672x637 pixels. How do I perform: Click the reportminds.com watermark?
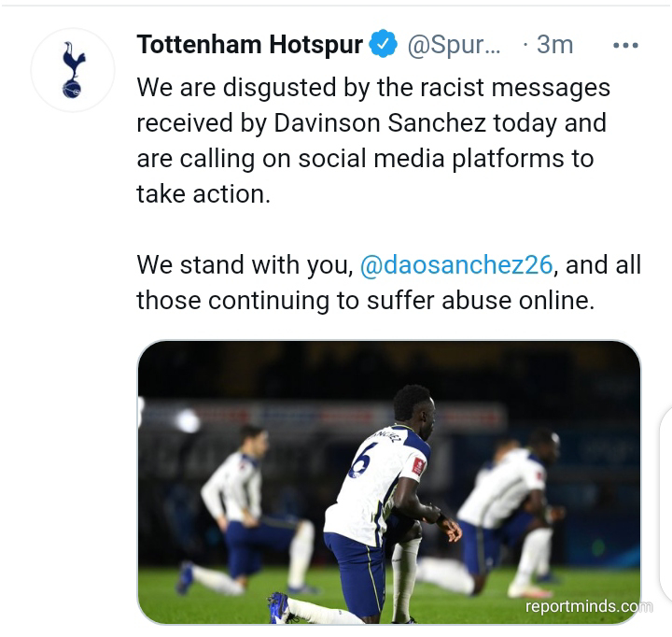[x=588, y=606]
